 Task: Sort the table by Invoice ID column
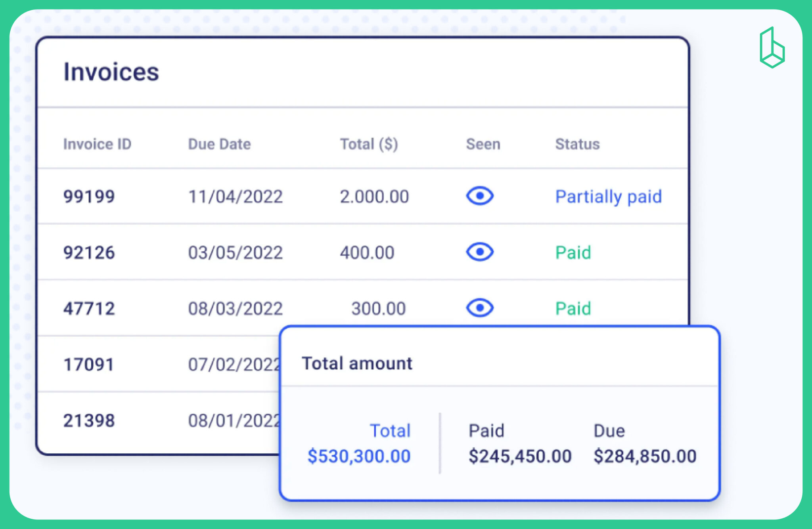coord(98,144)
